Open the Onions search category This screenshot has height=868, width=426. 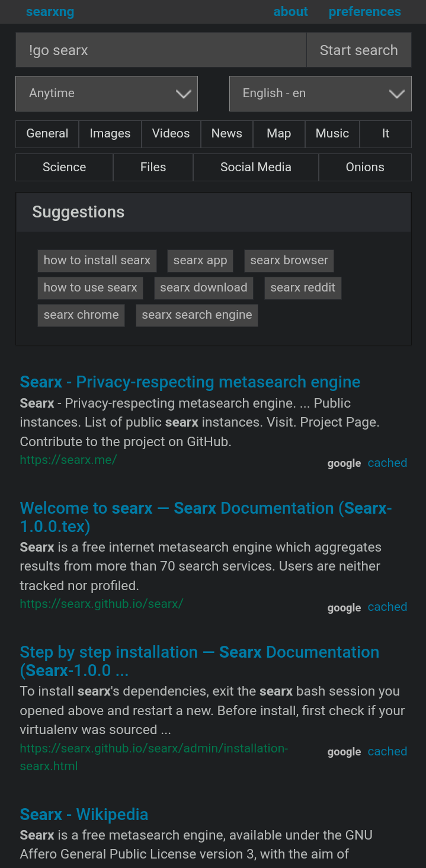364,167
